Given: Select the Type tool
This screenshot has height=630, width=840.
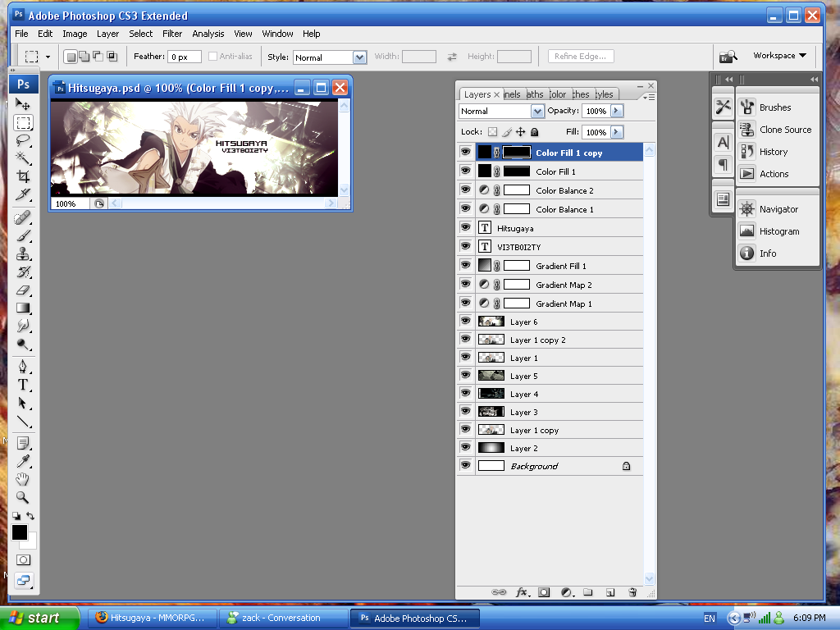Looking at the screenshot, I should click(x=23, y=385).
